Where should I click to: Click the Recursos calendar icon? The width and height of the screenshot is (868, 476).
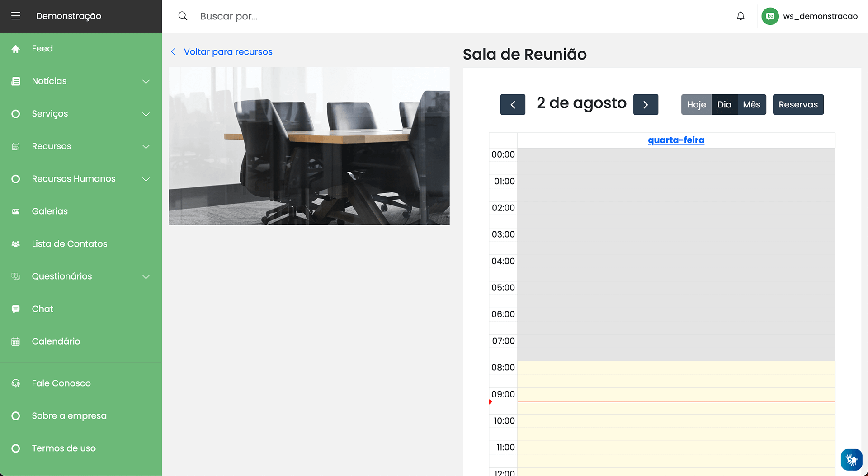(16, 146)
